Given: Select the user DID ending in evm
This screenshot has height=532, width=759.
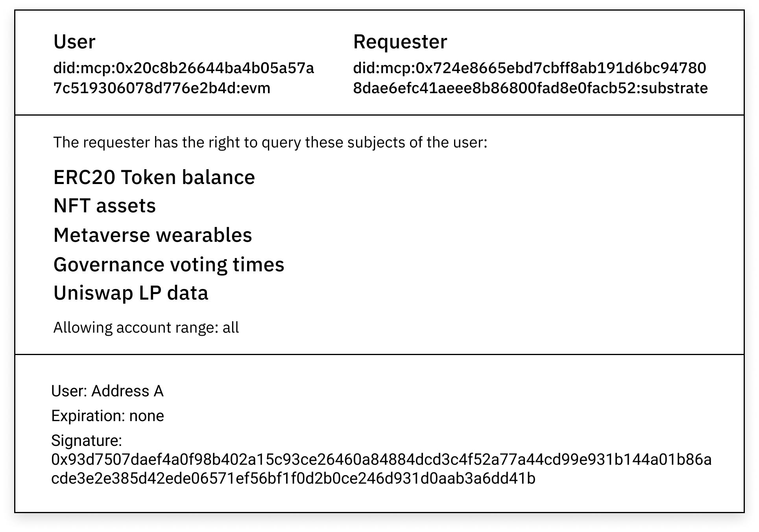Looking at the screenshot, I should pyautogui.click(x=184, y=78).
